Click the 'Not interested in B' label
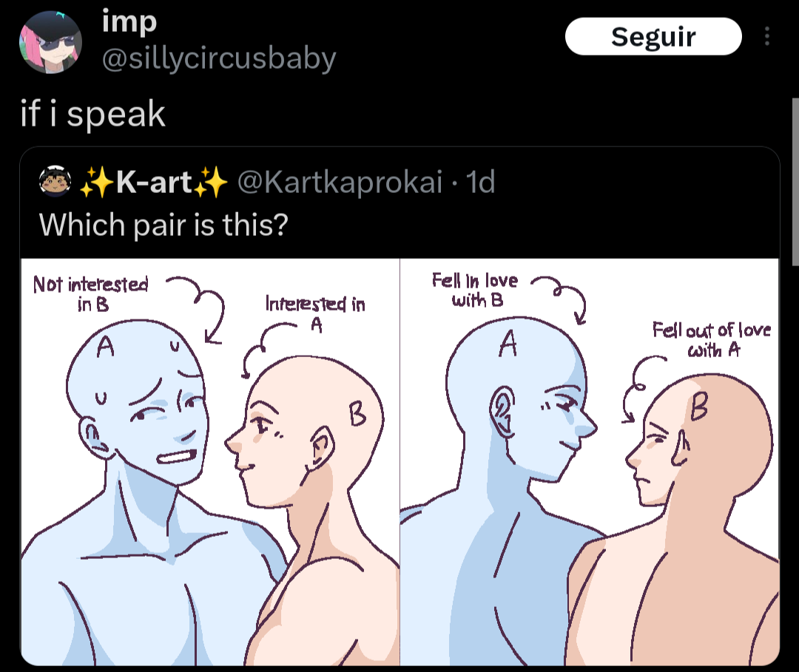 [91, 293]
